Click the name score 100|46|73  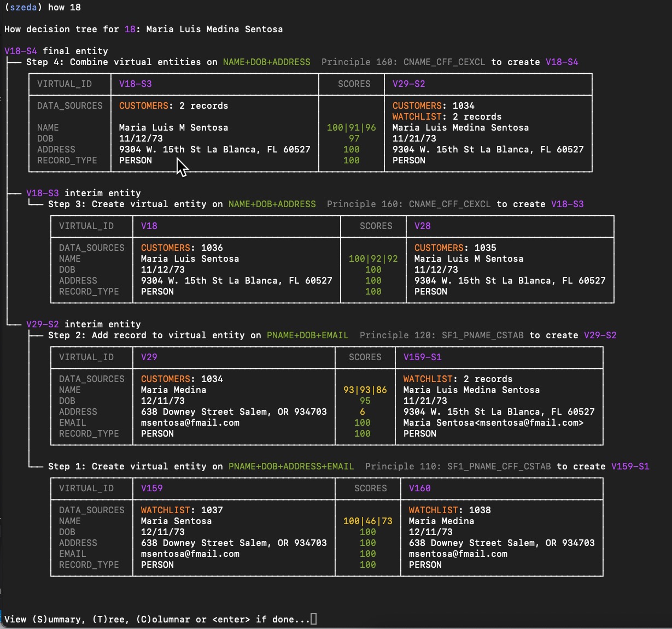tap(367, 521)
